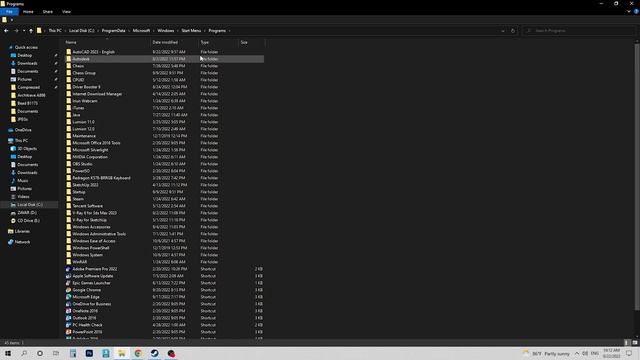Open Adobe Premiere Pro 2022 shortcut
640x360 pixels.
(x=95, y=269)
